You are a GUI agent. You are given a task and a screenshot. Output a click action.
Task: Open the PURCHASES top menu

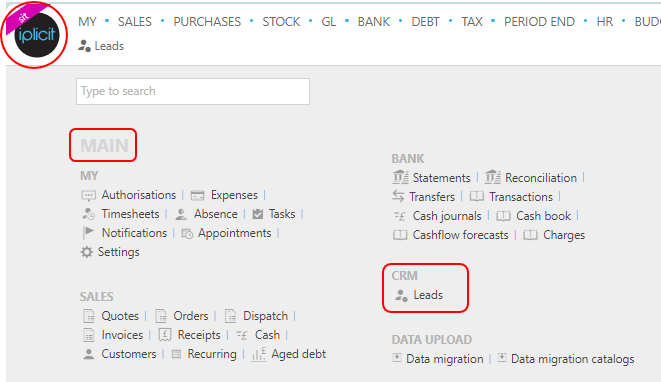(x=207, y=22)
